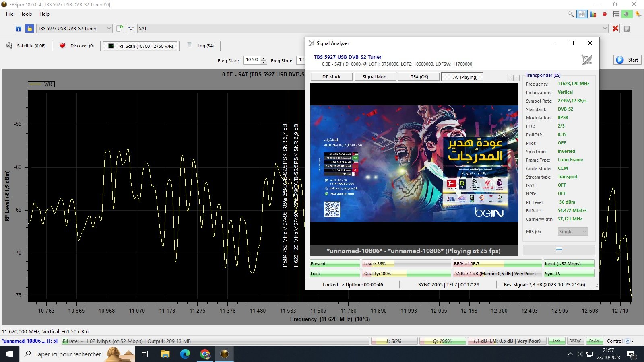Click the magnifier search icon in top toolbar

point(570,14)
